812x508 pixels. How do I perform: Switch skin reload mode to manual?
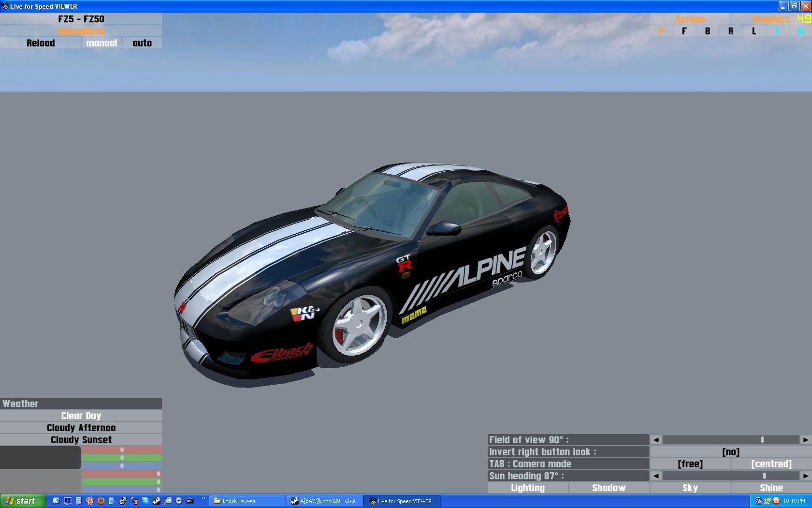[101, 43]
